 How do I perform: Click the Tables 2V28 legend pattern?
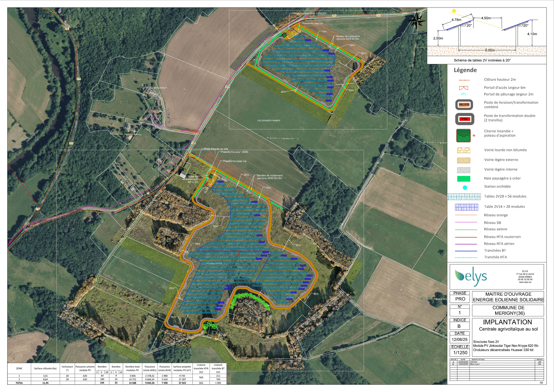[x=464, y=197]
